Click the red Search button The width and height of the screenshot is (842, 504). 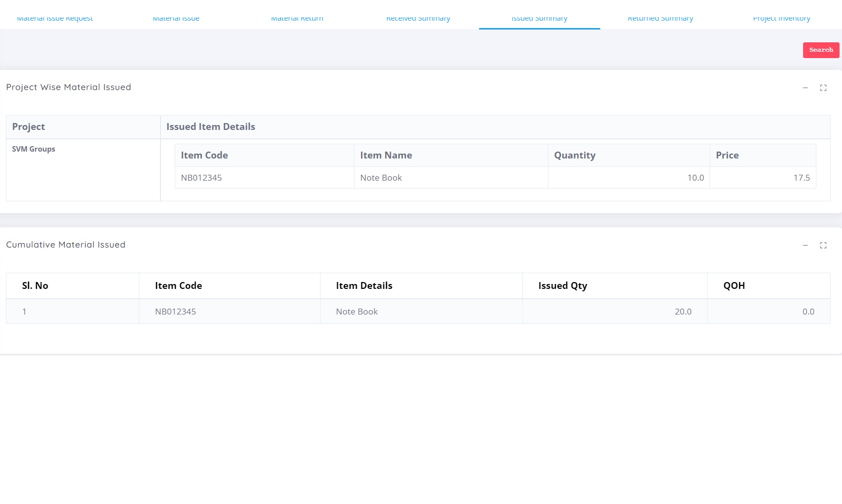pos(821,50)
